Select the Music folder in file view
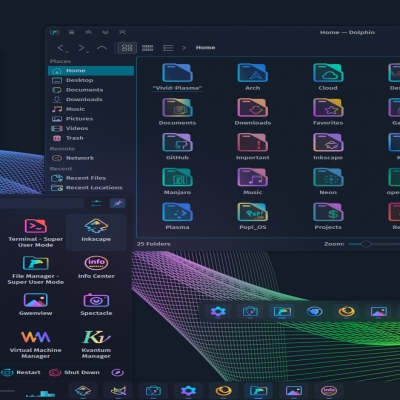This screenshot has width=400, height=400. pos(253,177)
